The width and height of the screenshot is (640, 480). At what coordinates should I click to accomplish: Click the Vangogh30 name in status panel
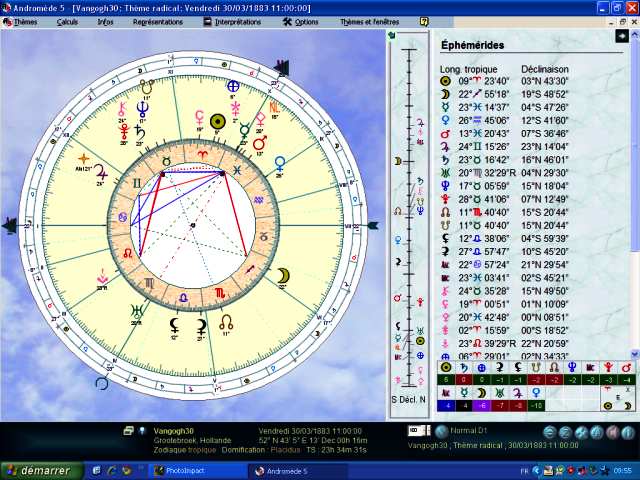173,431
